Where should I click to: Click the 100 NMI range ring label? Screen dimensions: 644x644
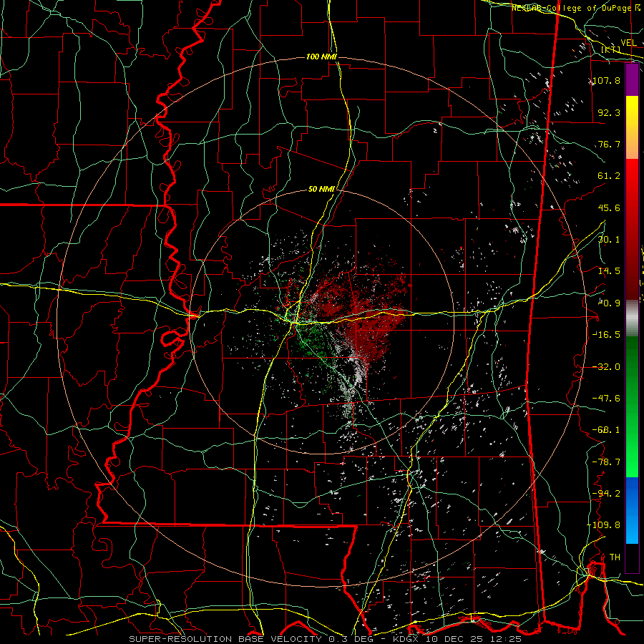click(x=321, y=57)
